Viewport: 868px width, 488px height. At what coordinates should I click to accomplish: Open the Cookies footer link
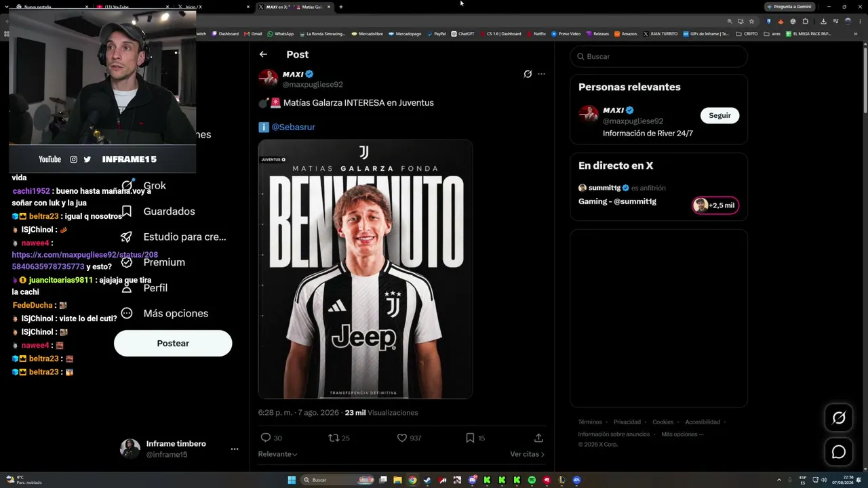pos(663,422)
